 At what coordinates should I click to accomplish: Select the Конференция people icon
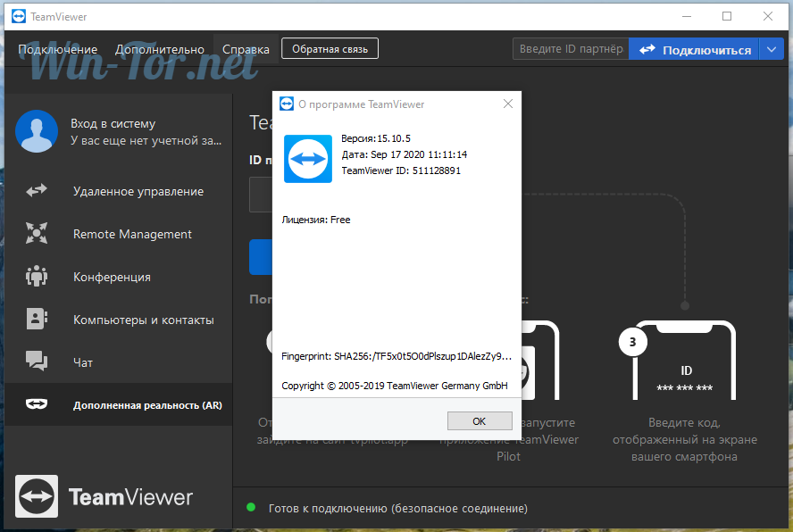click(37, 276)
